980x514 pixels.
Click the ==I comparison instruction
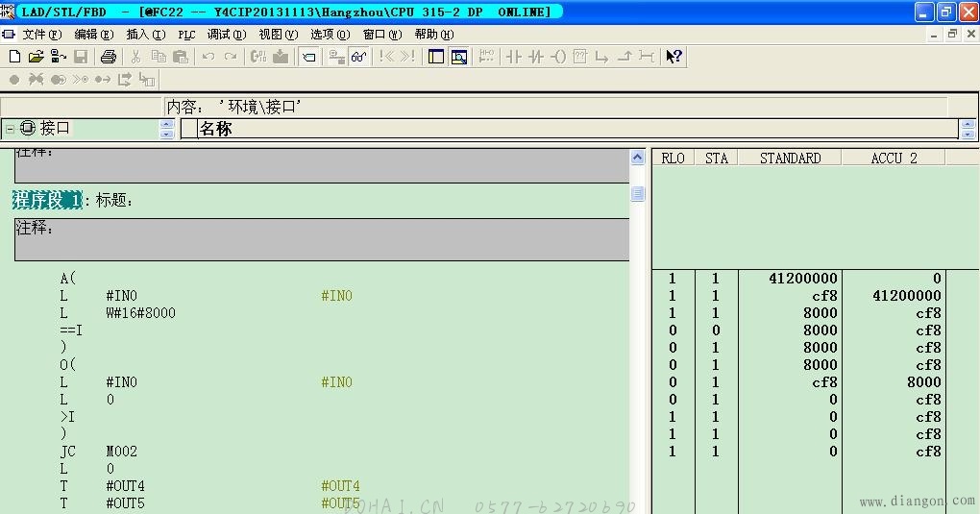point(71,330)
